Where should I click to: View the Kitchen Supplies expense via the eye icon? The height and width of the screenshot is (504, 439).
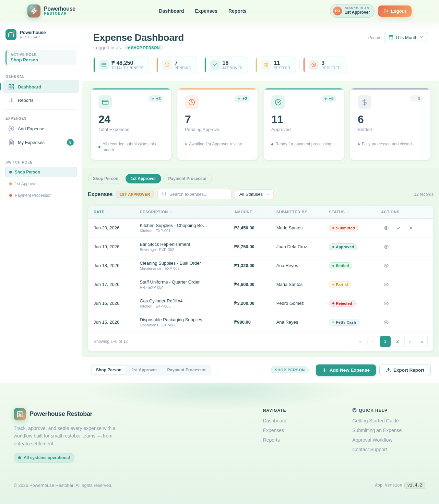[386, 228]
